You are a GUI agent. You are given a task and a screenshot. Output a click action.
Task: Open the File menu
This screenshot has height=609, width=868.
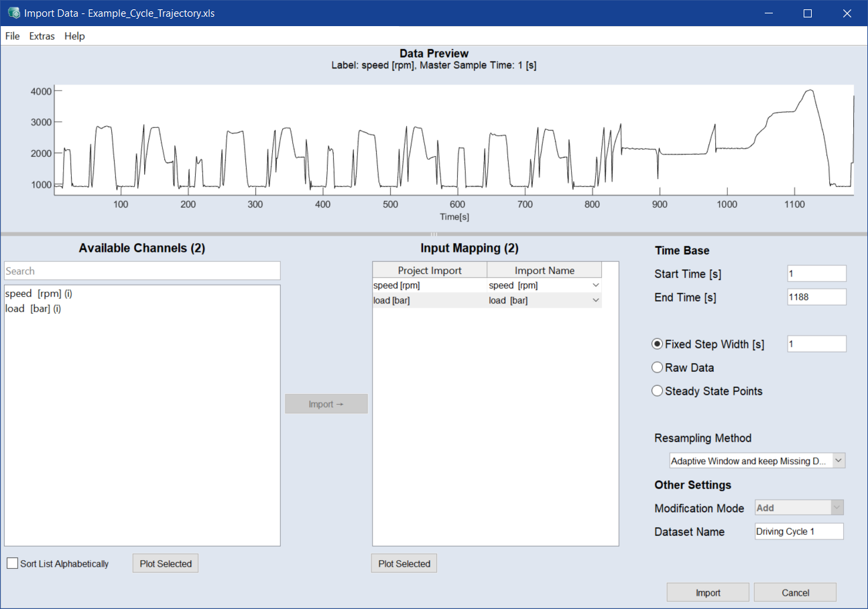(x=12, y=36)
